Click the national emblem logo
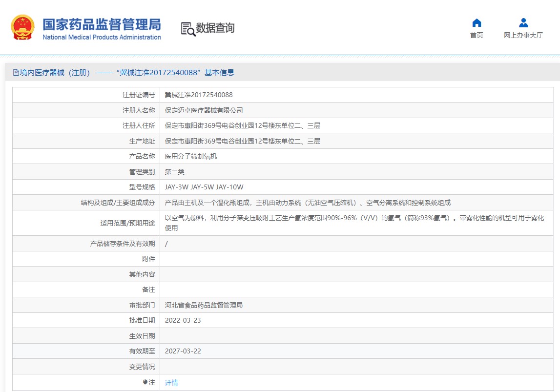The height and width of the screenshot is (392, 560). point(23,27)
